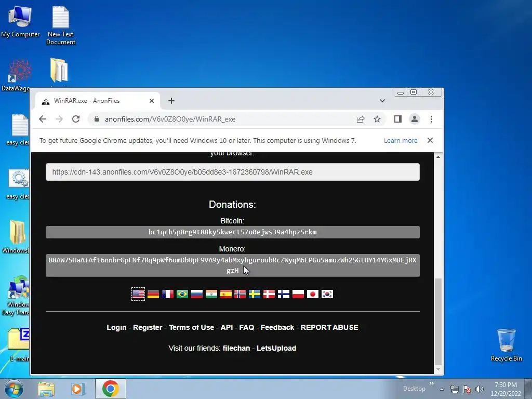This screenshot has width=532, height=399.
Task: Share this page via the share icon
Action: (x=361, y=119)
